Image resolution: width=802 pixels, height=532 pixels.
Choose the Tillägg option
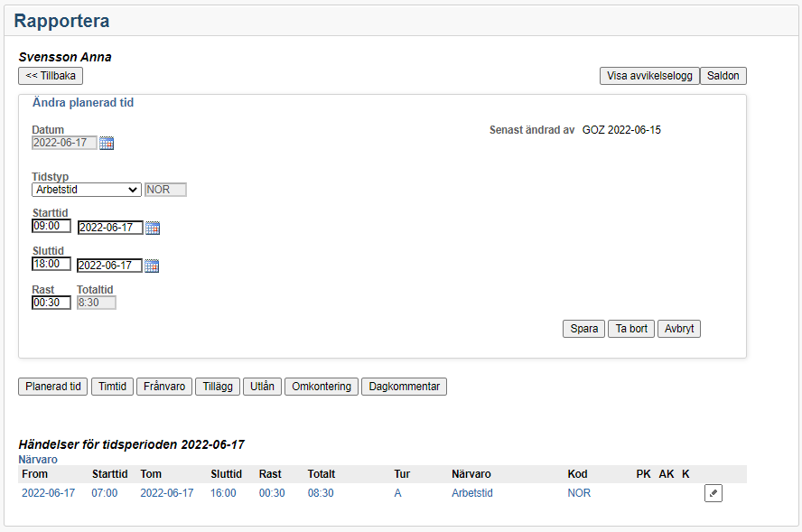(x=218, y=387)
